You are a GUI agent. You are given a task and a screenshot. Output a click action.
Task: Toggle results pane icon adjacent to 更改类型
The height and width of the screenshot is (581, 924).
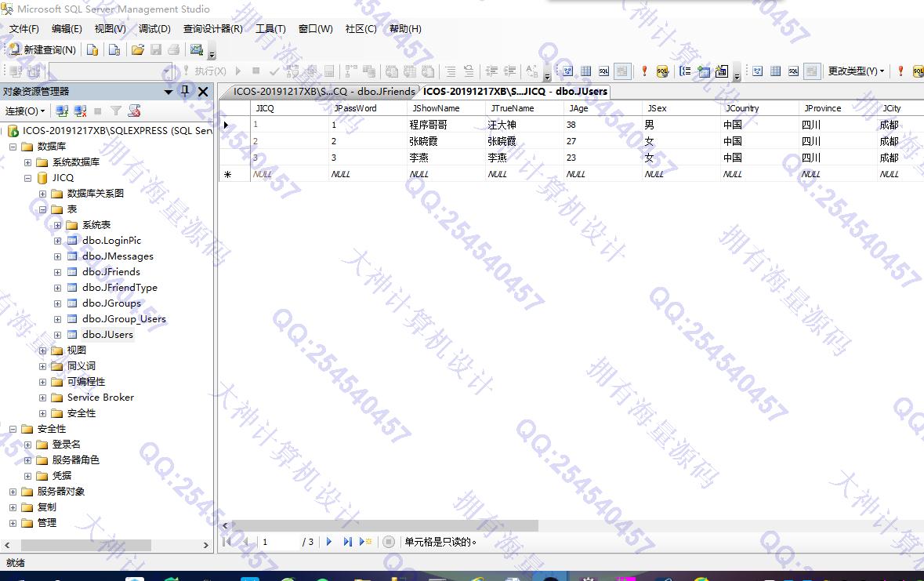coord(811,71)
